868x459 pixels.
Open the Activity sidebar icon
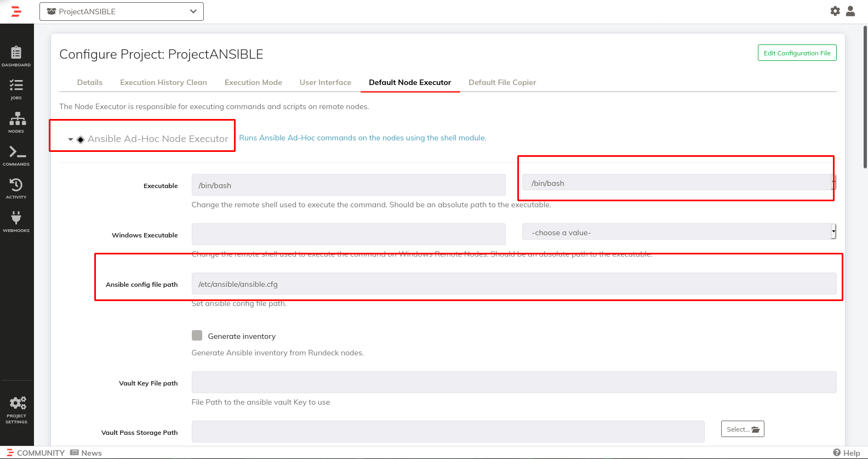[16, 189]
